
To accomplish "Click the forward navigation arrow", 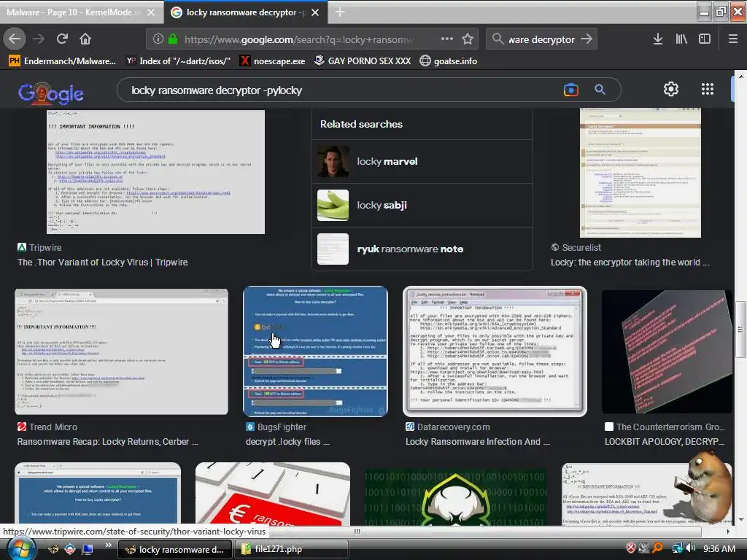I will pos(39,39).
